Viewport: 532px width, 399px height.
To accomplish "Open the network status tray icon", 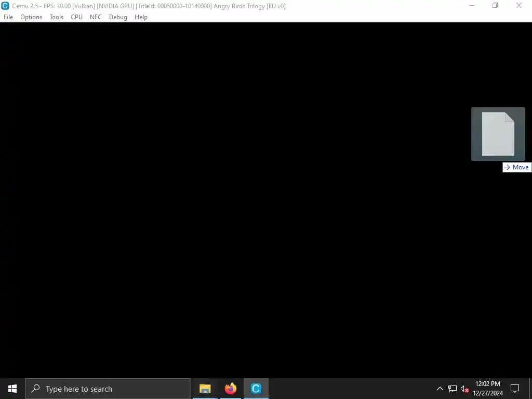I will click(x=453, y=389).
